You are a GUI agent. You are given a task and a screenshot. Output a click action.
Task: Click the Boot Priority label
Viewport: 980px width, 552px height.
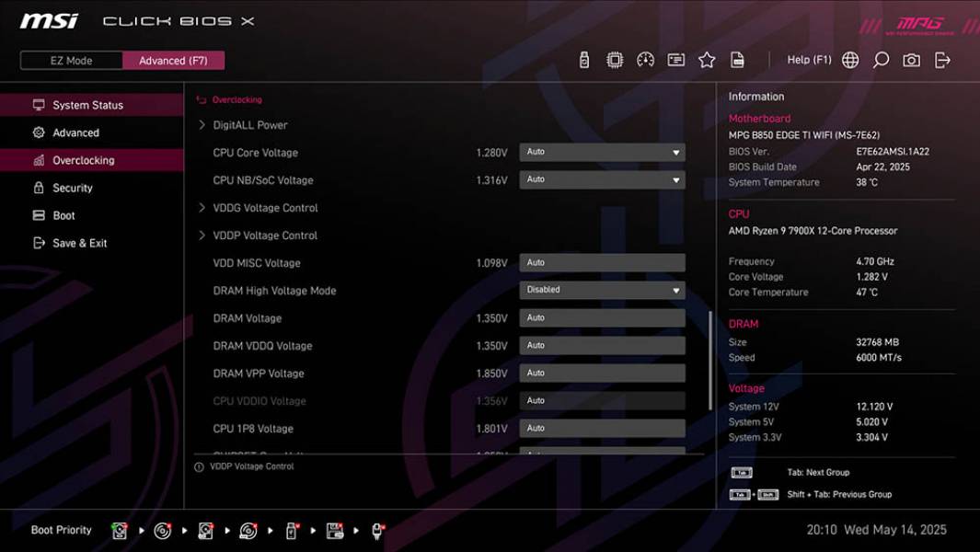tap(62, 530)
